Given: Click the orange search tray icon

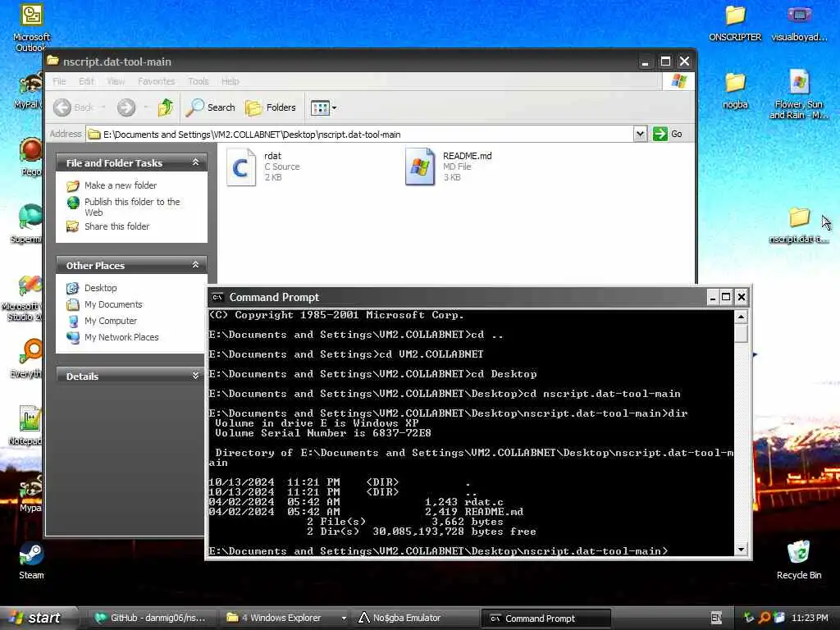Looking at the screenshot, I should point(764,619).
